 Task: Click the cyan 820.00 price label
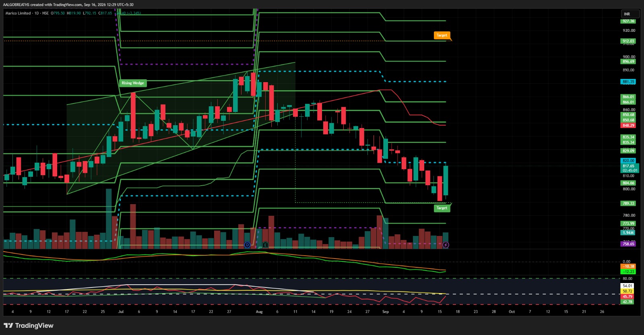pos(628,161)
